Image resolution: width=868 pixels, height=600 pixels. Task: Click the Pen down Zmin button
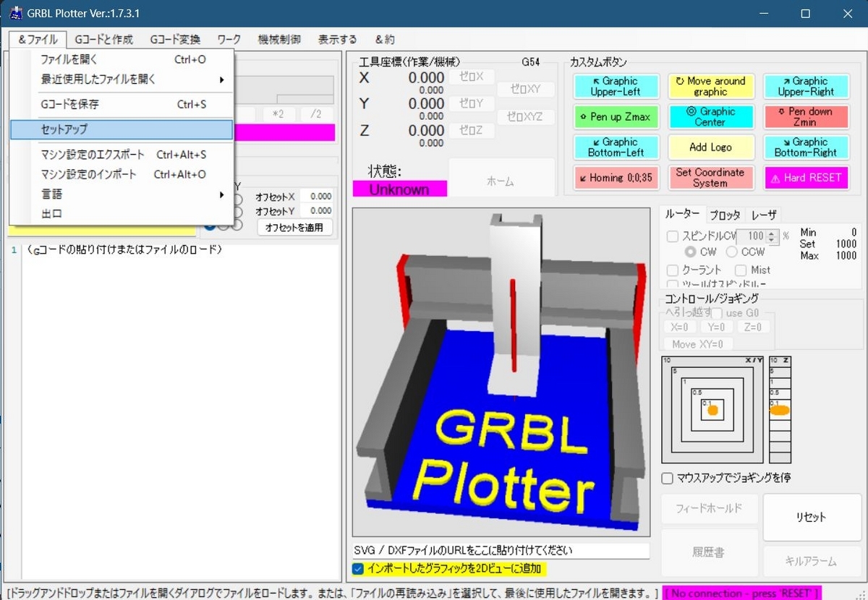click(806, 116)
